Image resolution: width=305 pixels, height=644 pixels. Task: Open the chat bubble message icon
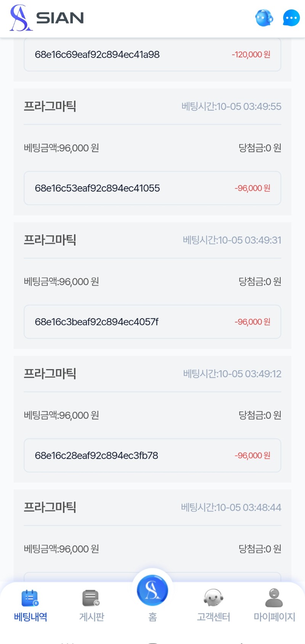coord(291,18)
